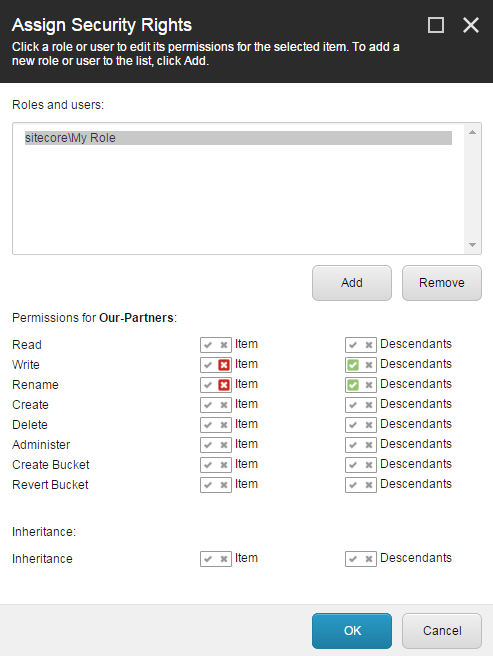Allow Create permission for the item
The height and width of the screenshot is (656, 493).
[208, 405]
